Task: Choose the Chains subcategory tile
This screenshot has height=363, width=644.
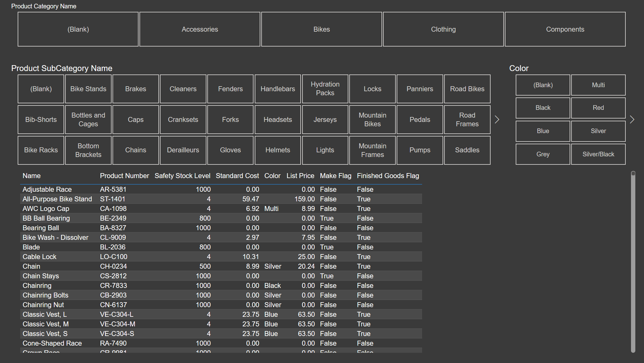Action: pyautogui.click(x=136, y=150)
